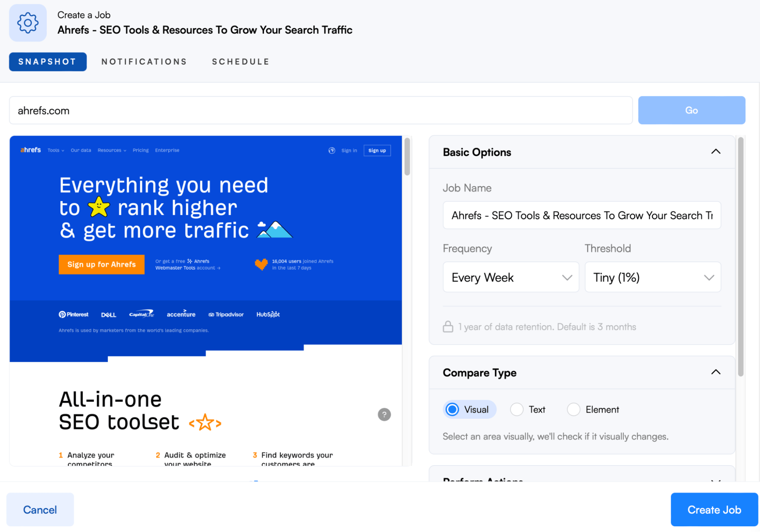Click the yellow star emoji in headline
This screenshot has width=760, height=532.
point(99,207)
